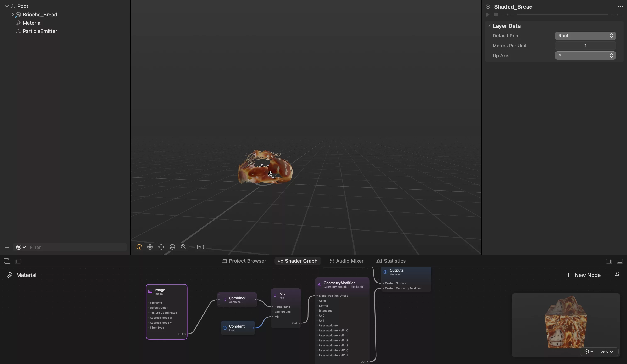
Task: Click the bread model in viewport
Action: [265, 167]
